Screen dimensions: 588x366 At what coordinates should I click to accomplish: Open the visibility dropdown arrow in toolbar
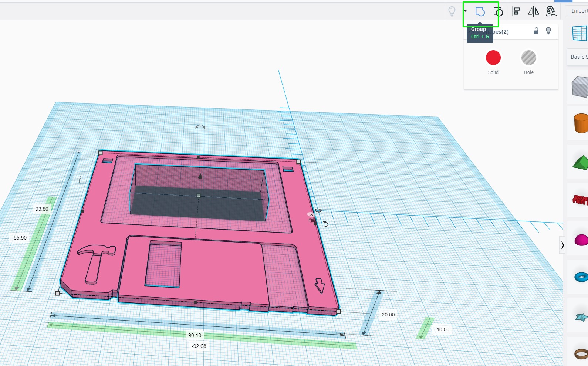click(465, 11)
